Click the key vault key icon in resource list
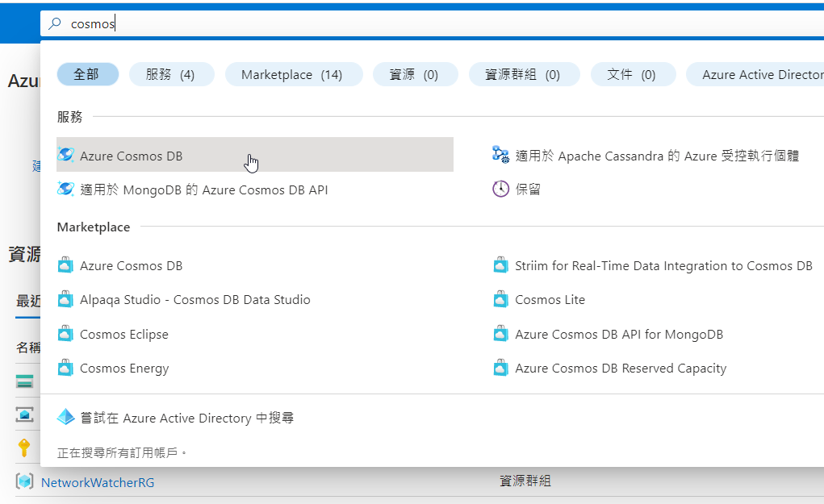 pyautogui.click(x=24, y=448)
